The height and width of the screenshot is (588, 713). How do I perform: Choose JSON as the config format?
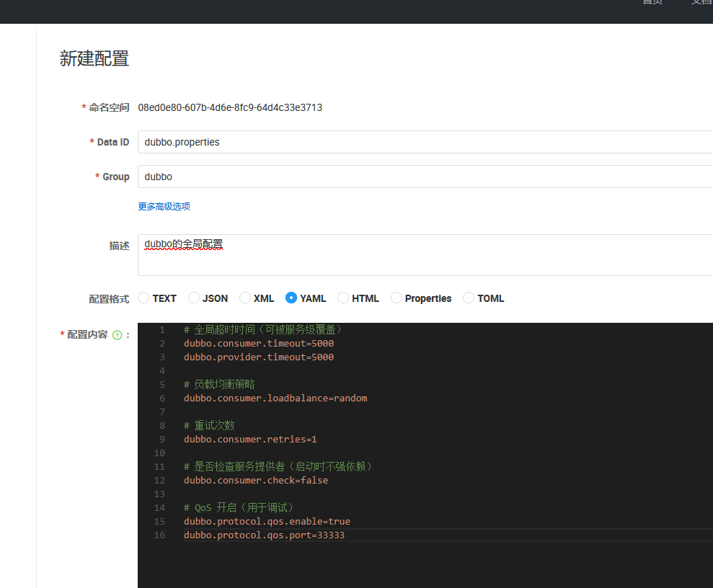(194, 298)
